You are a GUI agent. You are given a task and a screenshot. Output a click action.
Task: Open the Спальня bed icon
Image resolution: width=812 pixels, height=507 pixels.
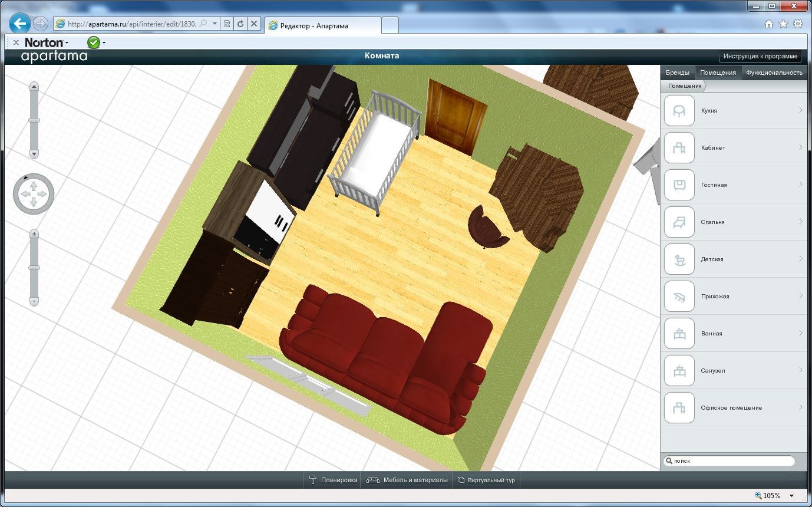click(x=679, y=222)
